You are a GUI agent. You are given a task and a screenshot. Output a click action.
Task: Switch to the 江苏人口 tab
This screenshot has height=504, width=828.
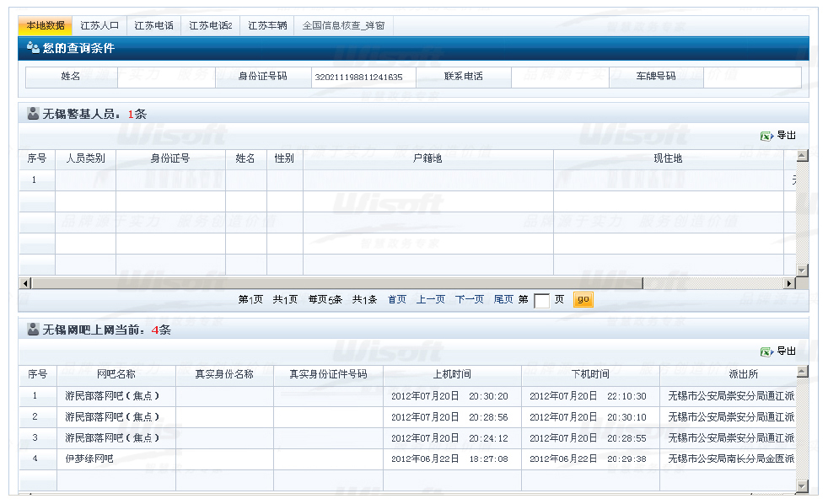click(99, 26)
